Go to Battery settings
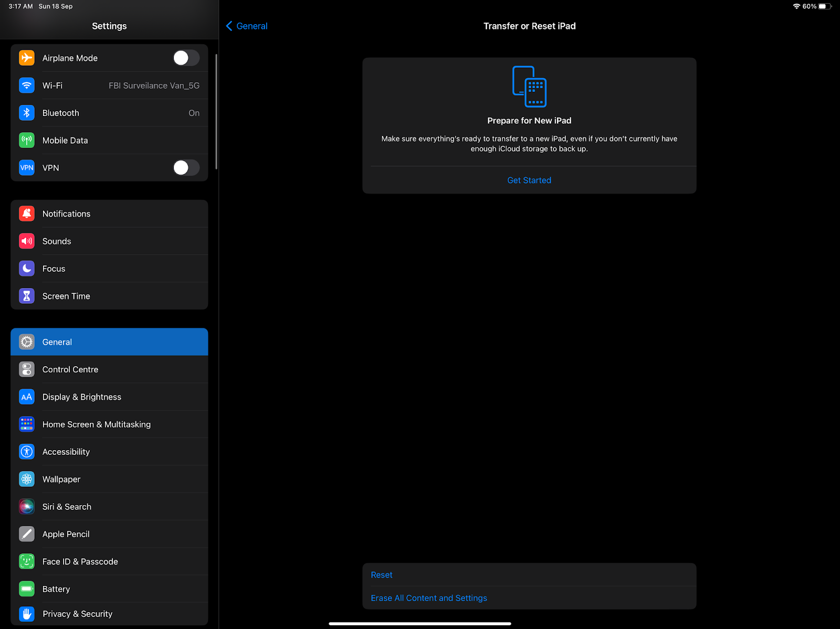Image resolution: width=840 pixels, height=629 pixels. coord(109,589)
